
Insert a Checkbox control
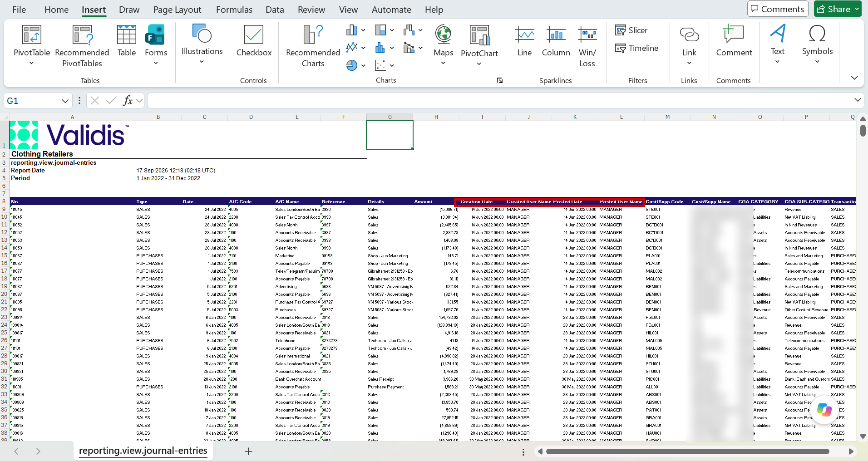254,41
